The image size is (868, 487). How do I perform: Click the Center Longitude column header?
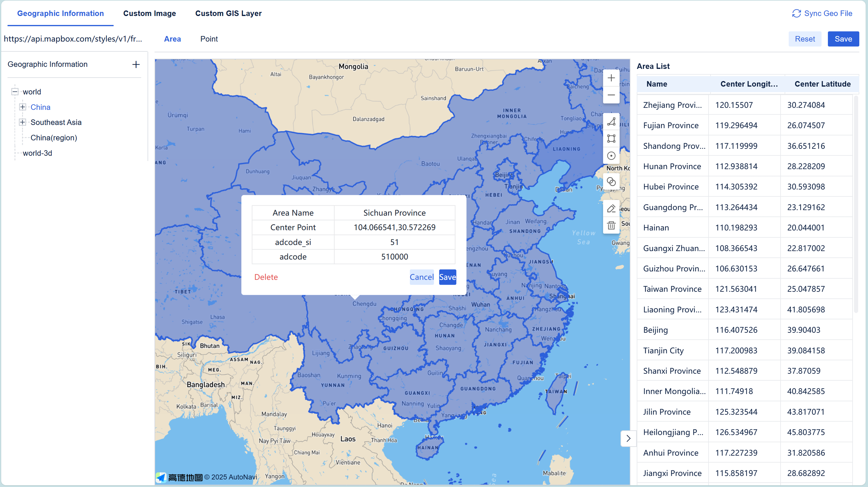[x=748, y=84]
